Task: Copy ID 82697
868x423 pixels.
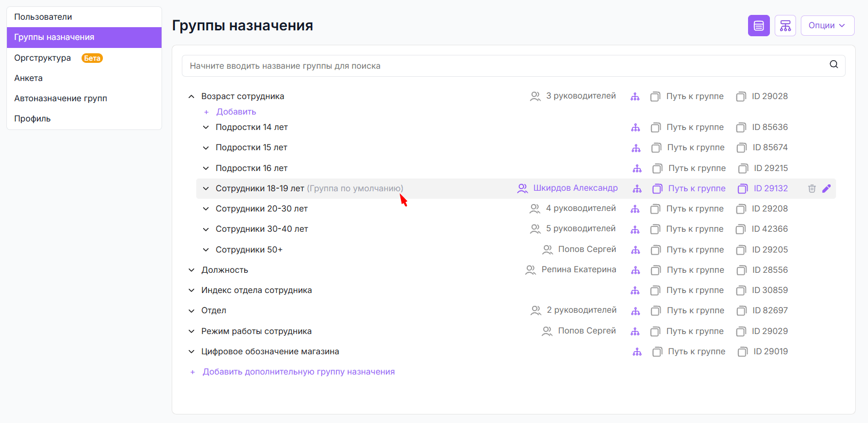Action: pyautogui.click(x=762, y=311)
